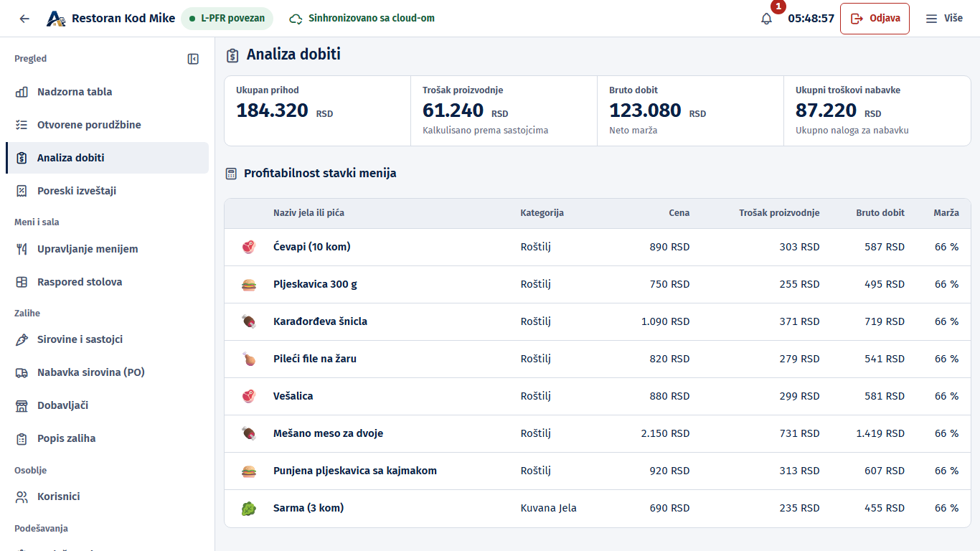Click the Upravljanje menijem utensils icon
The image size is (980, 551).
[22, 249]
